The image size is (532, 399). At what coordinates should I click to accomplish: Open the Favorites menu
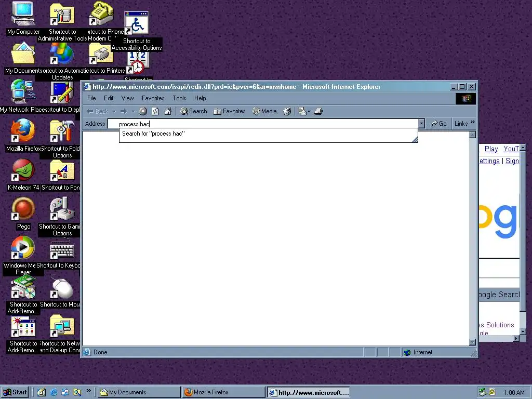coord(153,98)
